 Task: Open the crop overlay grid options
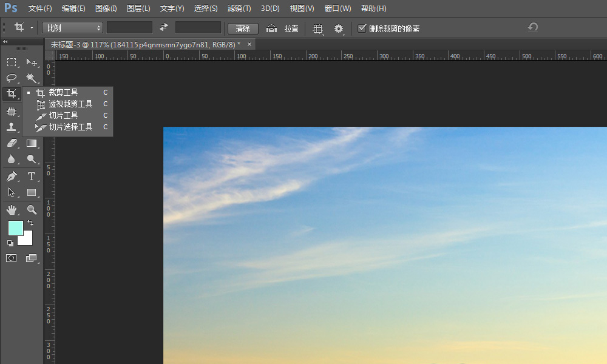[317, 29]
